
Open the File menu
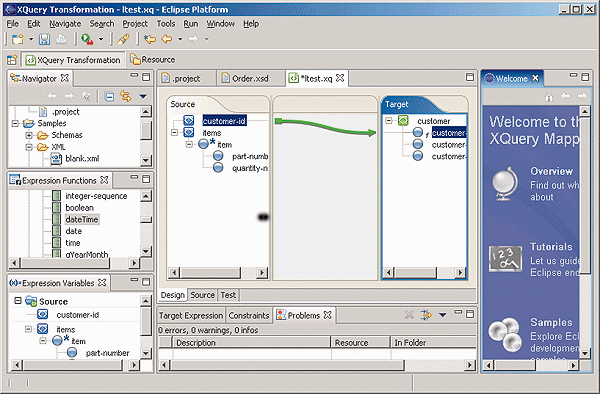point(13,24)
